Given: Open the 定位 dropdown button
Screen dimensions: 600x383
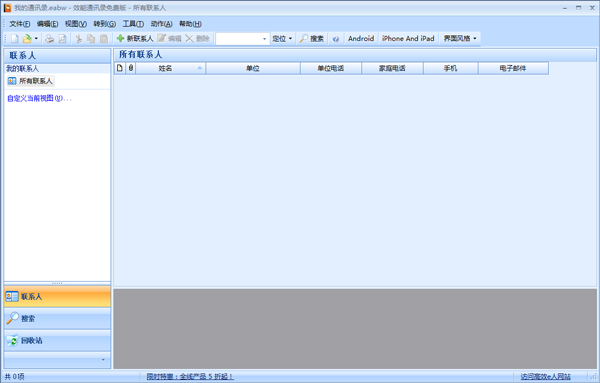Looking at the screenshot, I should 282,39.
